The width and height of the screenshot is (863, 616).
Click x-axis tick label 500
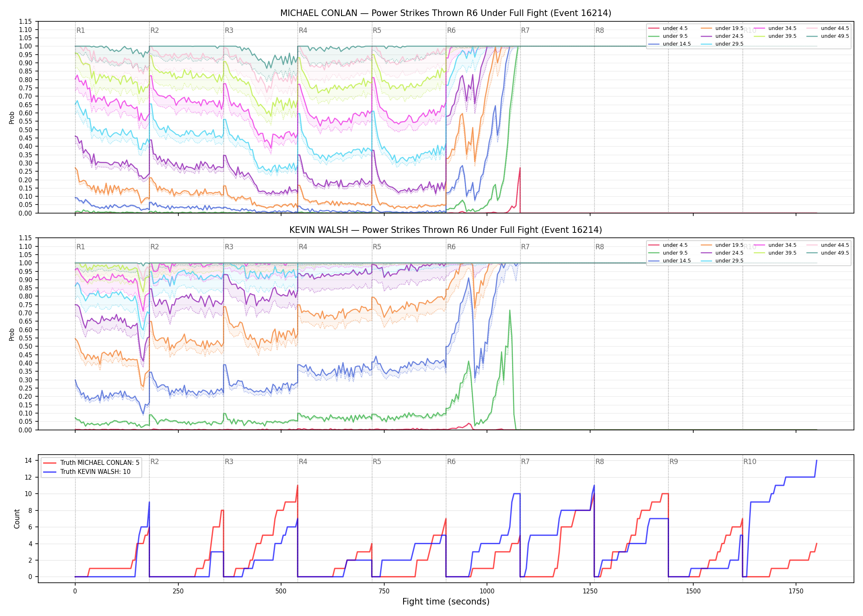pos(281,591)
